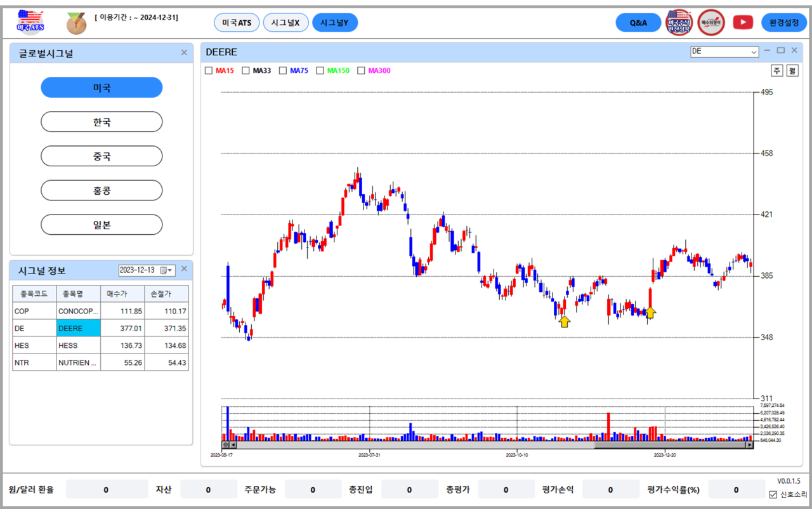This screenshot has width=812, height=509.
Task: Close the DEERE chart window
Action: pyautogui.click(x=794, y=50)
